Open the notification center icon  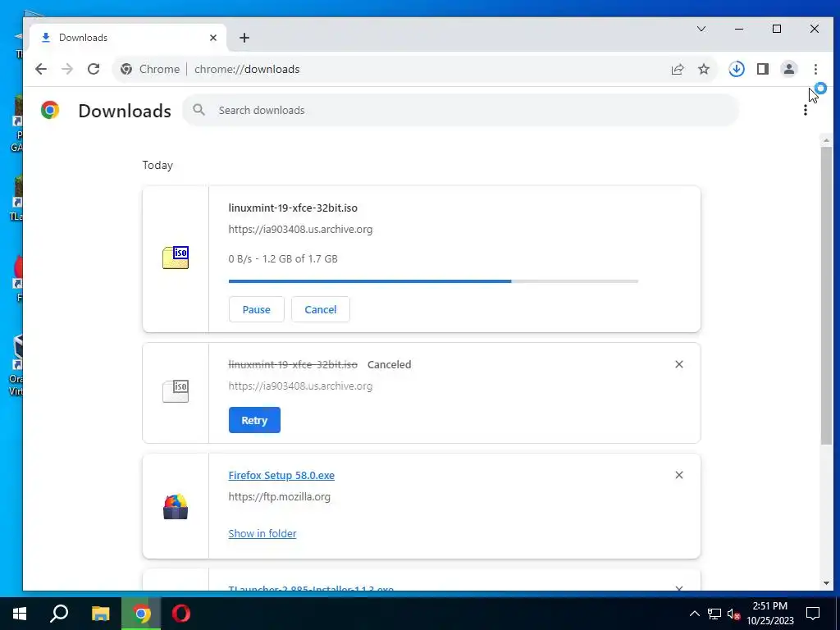point(813,614)
